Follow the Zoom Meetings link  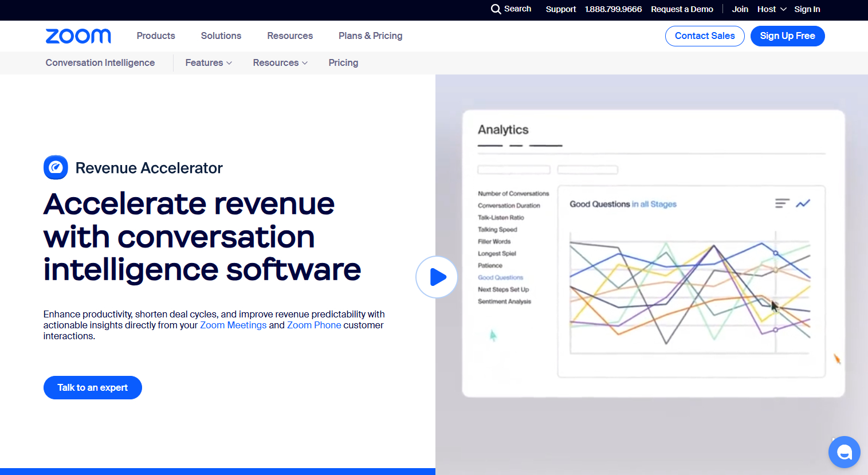coord(233,325)
